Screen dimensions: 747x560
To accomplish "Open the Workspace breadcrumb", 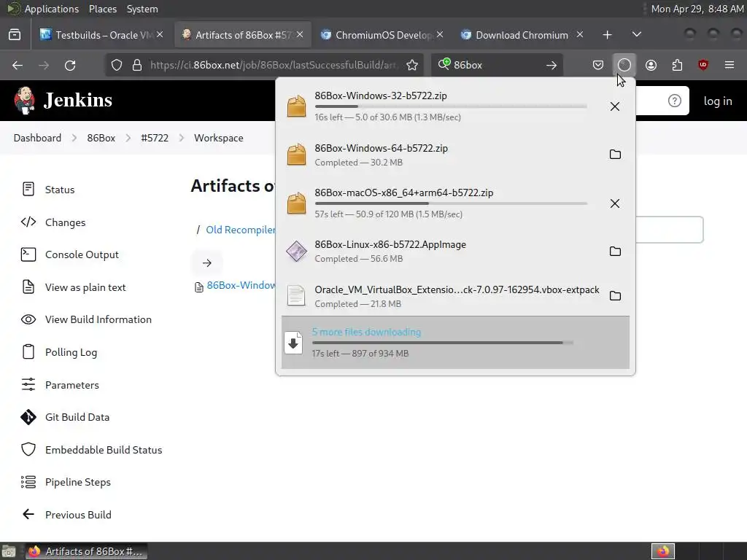I will 218,138.
